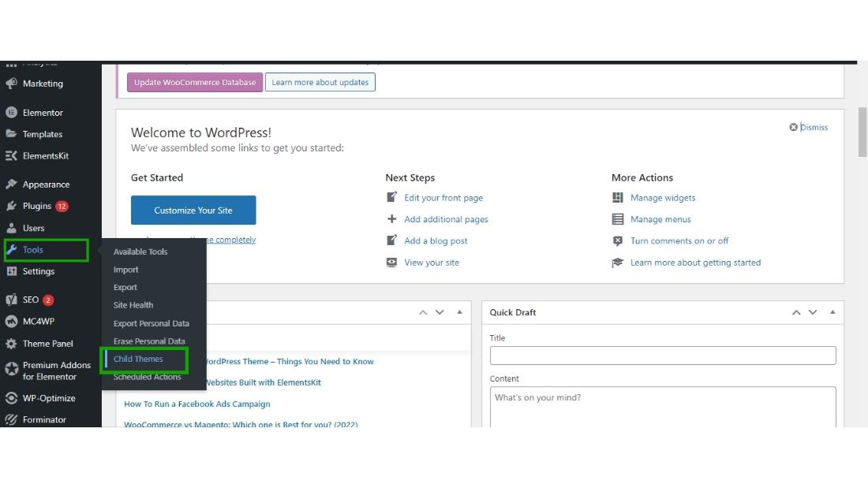Open Edit your front page link

click(x=443, y=198)
